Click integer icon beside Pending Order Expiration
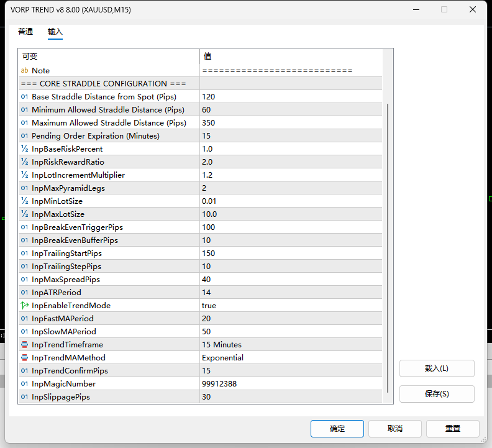Image resolution: width=492 pixels, height=448 pixels. (x=24, y=135)
